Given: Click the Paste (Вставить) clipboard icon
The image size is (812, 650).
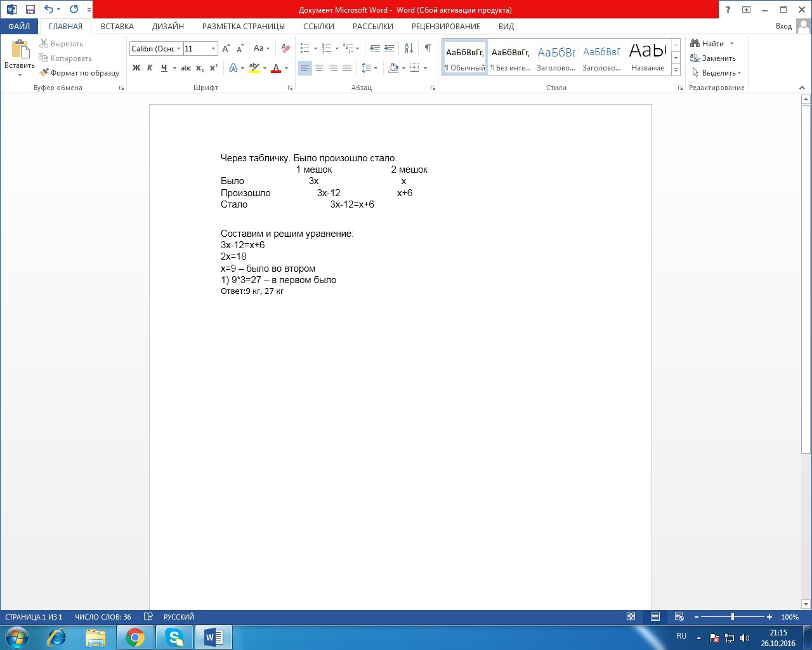Looking at the screenshot, I should point(20,50).
